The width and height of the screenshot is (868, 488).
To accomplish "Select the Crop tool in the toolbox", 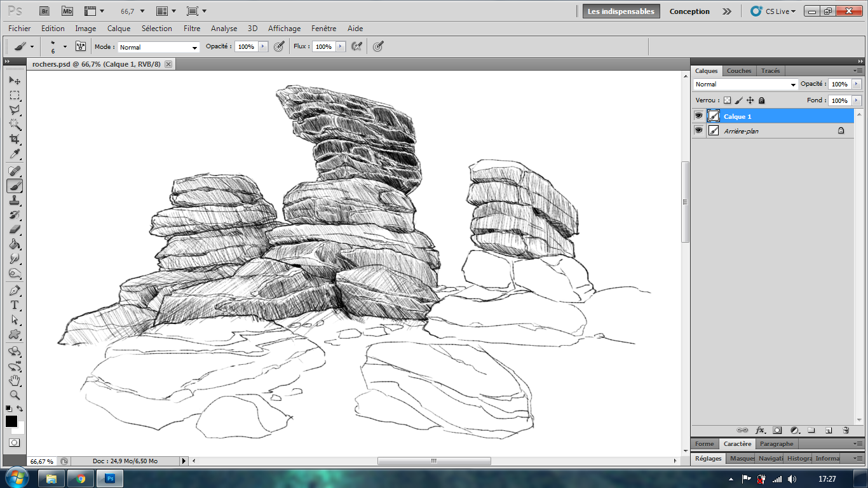I will pos(15,139).
